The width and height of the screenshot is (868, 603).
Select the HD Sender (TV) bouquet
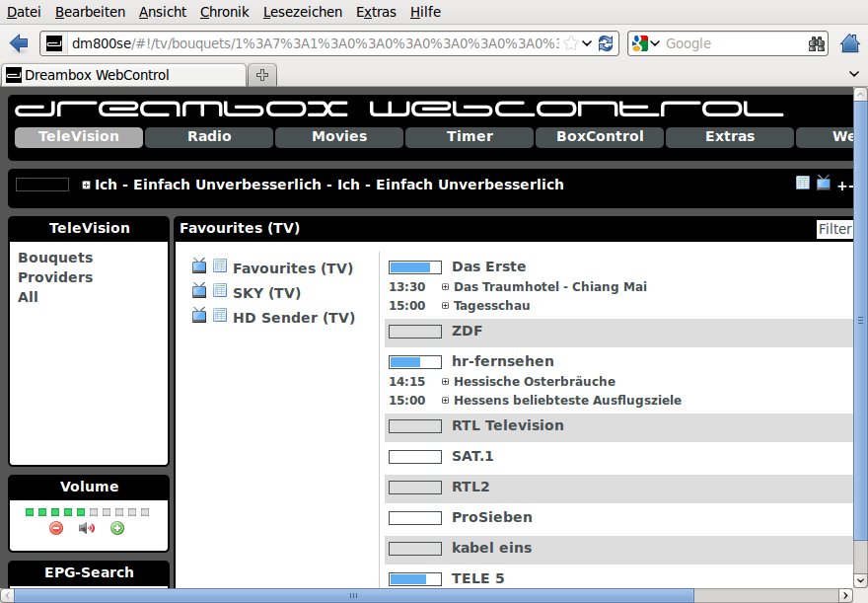294,318
